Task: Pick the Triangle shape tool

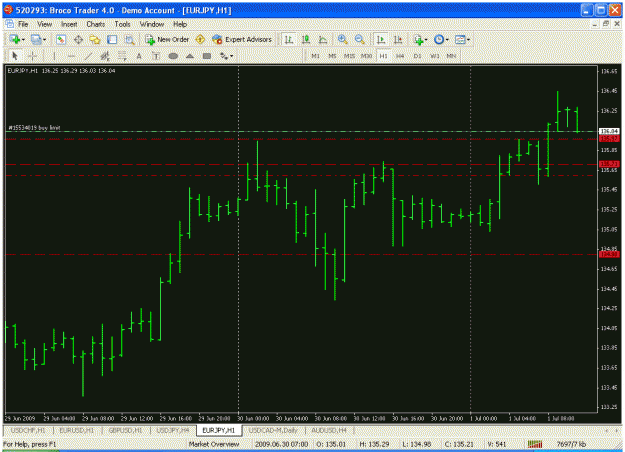Action: 190,56
